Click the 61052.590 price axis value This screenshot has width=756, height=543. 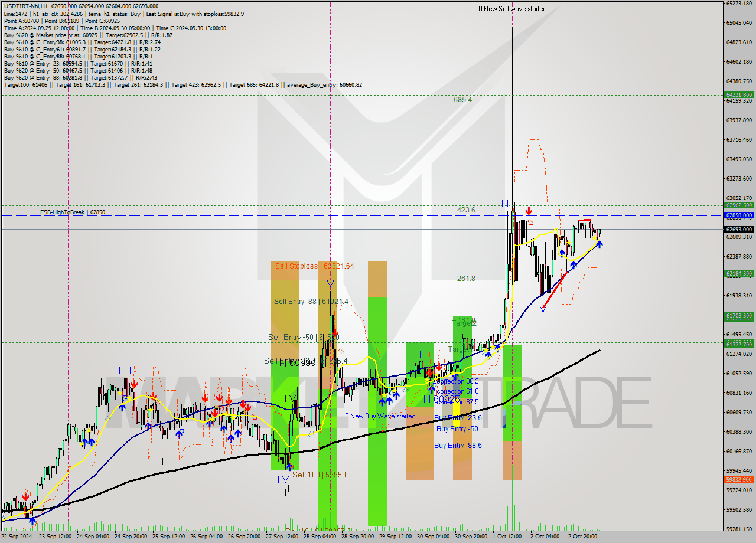(x=739, y=373)
